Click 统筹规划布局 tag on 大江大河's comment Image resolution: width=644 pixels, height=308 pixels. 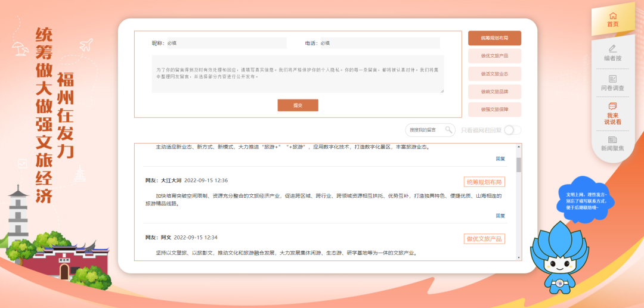tap(484, 182)
